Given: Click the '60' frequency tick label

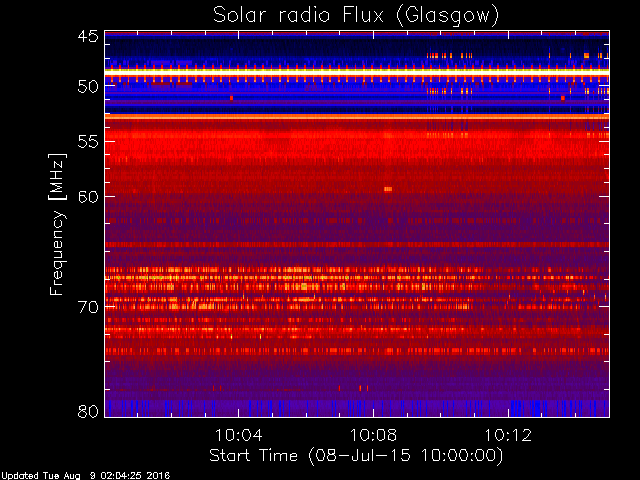Looking at the screenshot, I should click(88, 197).
